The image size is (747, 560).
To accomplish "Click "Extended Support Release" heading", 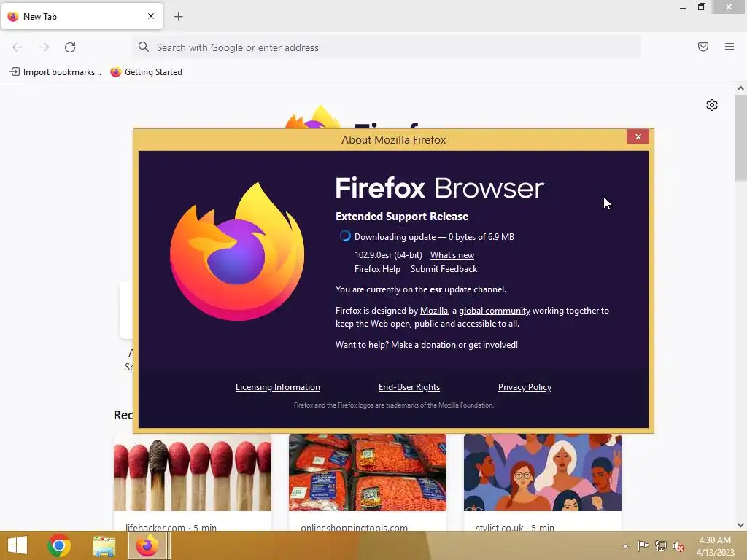I will [x=402, y=216].
